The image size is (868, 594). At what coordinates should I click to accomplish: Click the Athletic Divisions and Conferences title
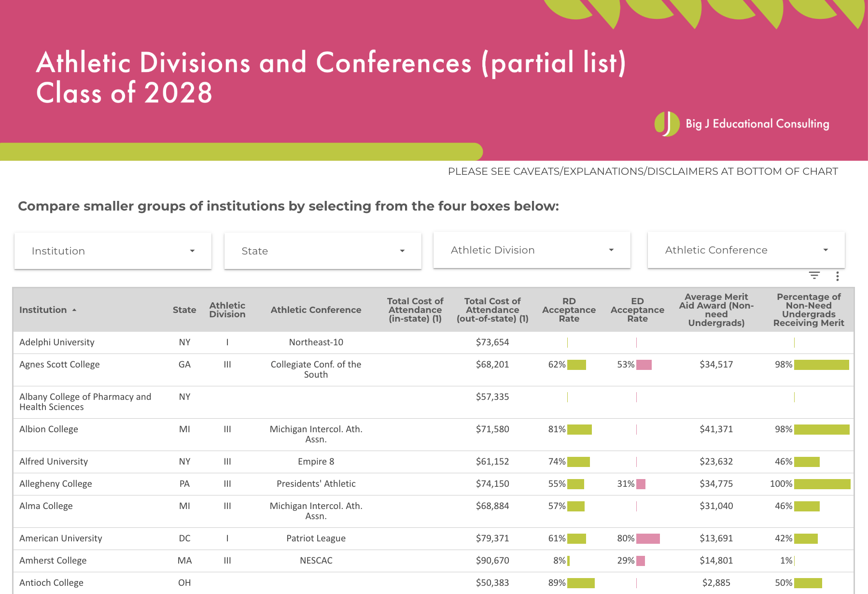click(x=331, y=77)
